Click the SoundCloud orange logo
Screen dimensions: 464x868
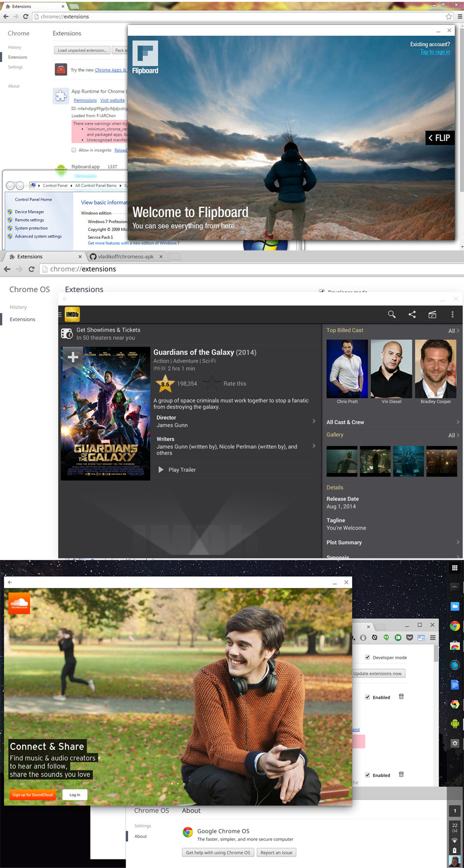[x=19, y=603]
